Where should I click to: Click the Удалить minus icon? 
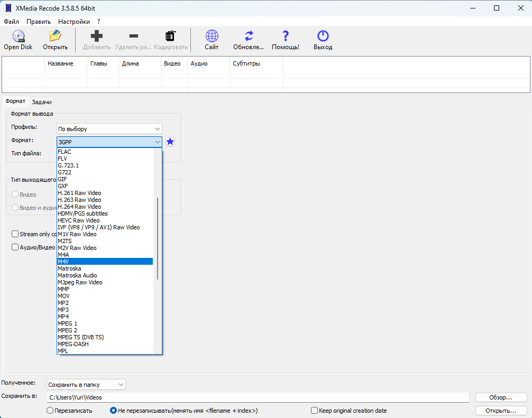pyautogui.click(x=134, y=36)
